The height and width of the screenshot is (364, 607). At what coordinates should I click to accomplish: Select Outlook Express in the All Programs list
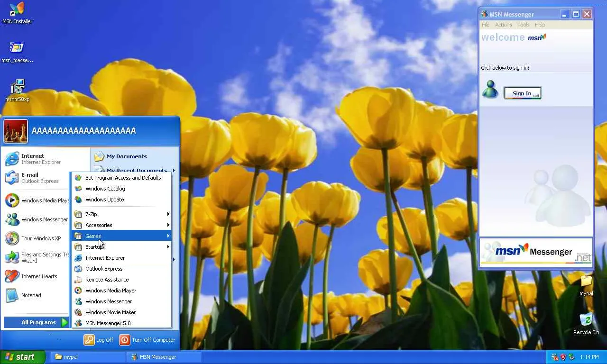point(121,269)
